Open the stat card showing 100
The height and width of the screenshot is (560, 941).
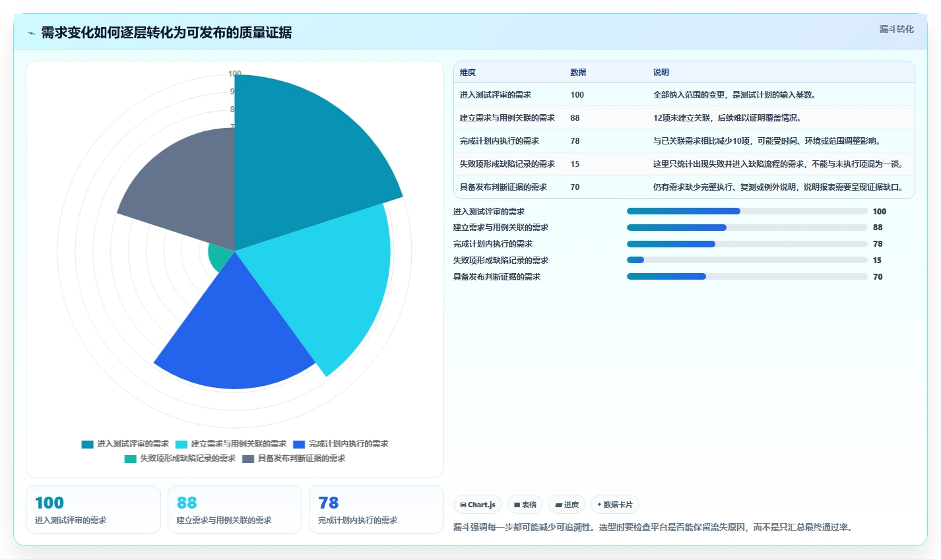tap(93, 509)
